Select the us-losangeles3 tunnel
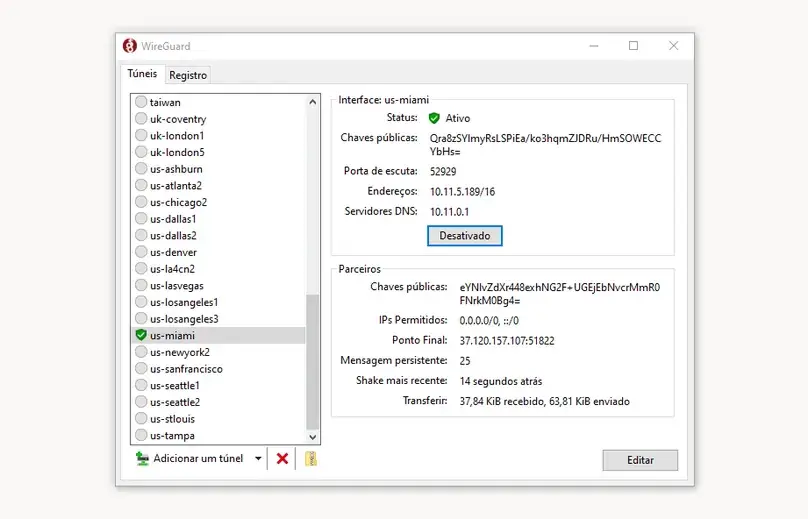Image resolution: width=808 pixels, height=519 pixels. pos(218,319)
